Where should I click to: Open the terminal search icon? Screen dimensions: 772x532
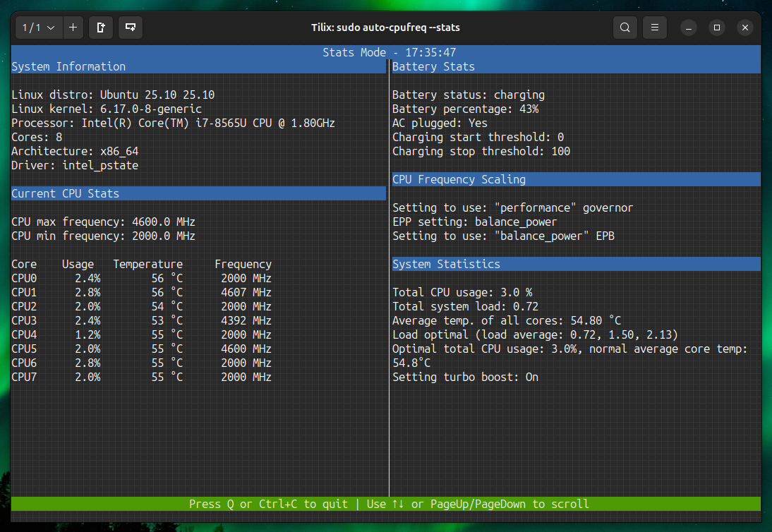625,28
